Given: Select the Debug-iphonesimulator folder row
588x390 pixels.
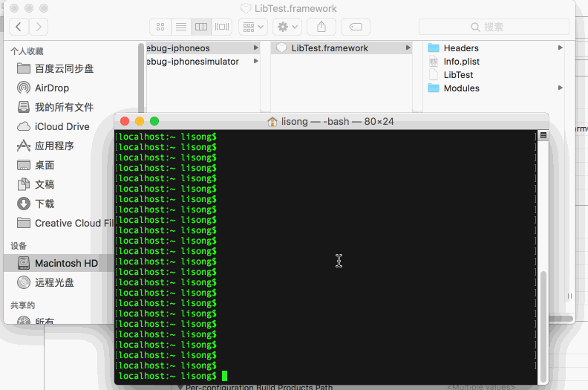Looking at the screenshot, I should [203, 62].
